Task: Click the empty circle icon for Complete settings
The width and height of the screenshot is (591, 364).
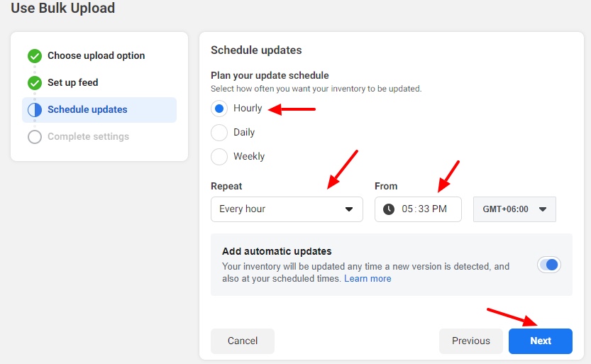Action: [x=35, y=137]
